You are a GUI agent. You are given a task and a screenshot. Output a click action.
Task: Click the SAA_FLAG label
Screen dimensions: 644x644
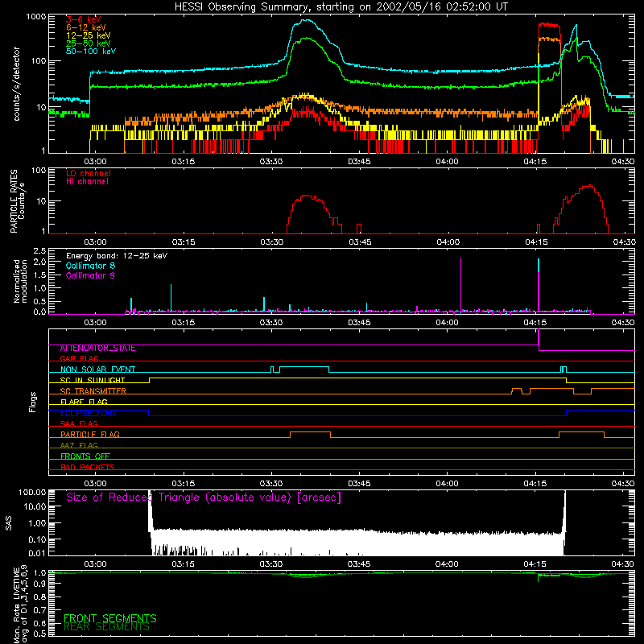(79, 423)
